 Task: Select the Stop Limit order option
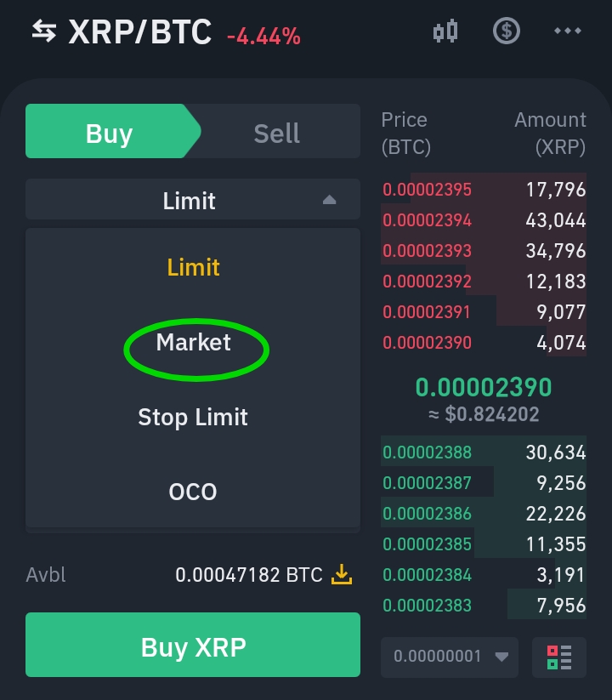click(x=193, y=417)
